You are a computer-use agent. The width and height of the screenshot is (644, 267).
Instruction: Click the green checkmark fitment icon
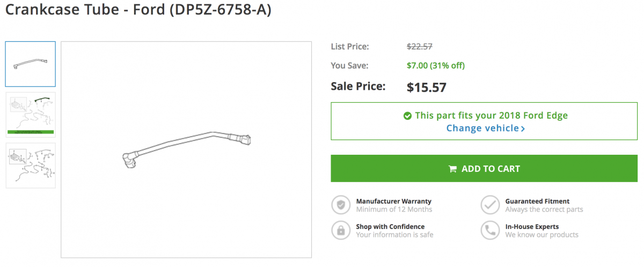[x=407, y=116]
